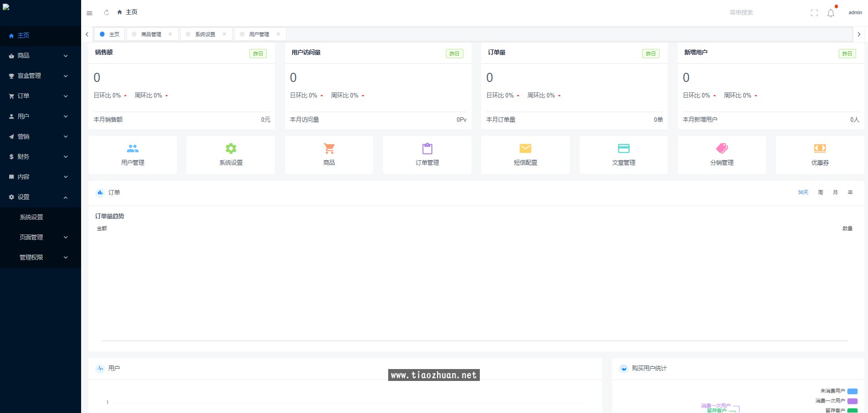The image size is (868, 413).
Task: Open 系统设置 in sidebar submenu
Action: (x=31, y=217)
